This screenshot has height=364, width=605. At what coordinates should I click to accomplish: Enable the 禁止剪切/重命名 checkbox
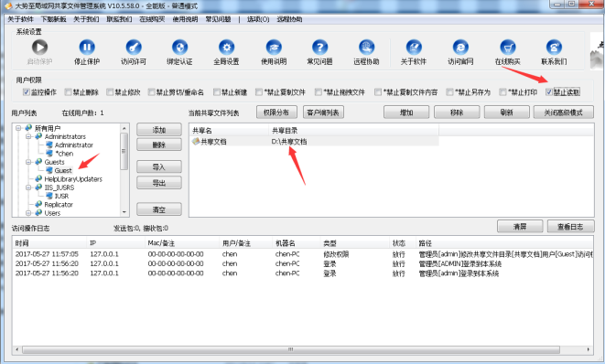pyautogui.click(x=152, y=91)
